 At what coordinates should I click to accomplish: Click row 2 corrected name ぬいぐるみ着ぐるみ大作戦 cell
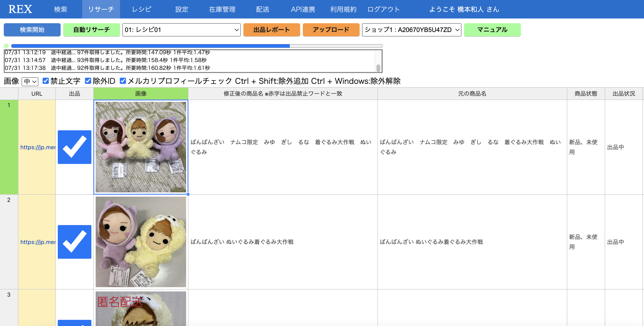(283, 242)
